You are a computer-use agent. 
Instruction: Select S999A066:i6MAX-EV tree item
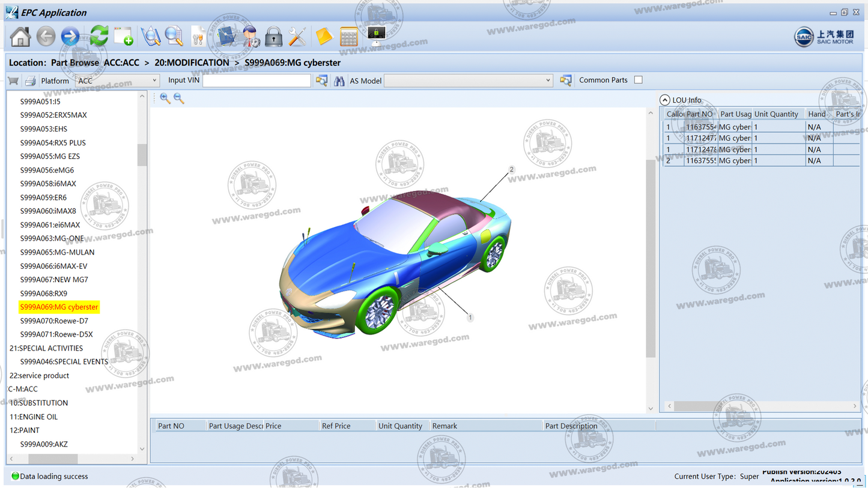(x=53, y=266)
